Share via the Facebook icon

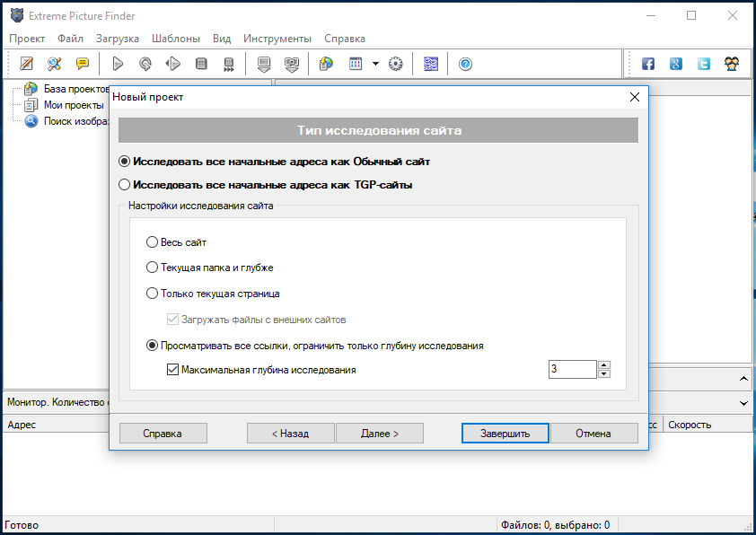coord(648,64)
